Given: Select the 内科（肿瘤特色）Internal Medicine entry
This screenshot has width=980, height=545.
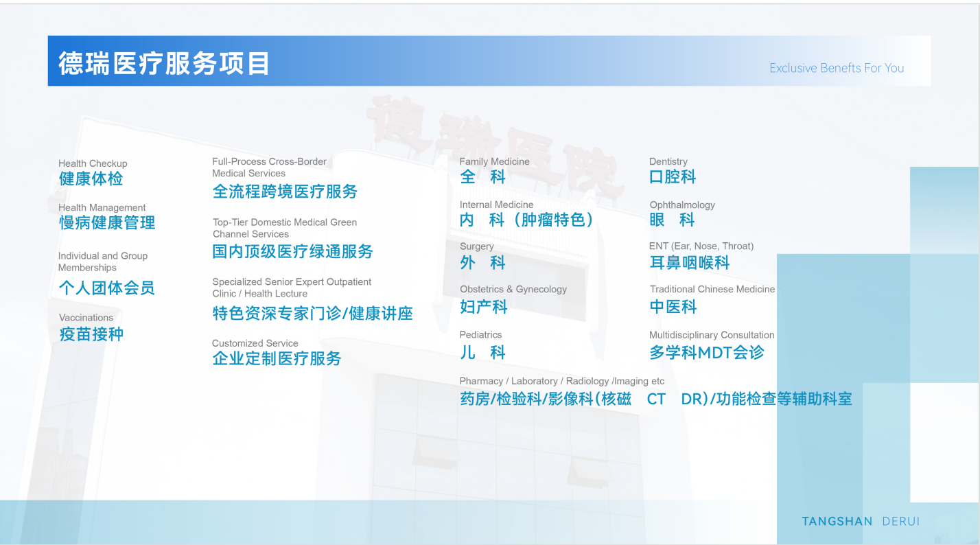Looking at the screenshot, I should coord(526,220).
